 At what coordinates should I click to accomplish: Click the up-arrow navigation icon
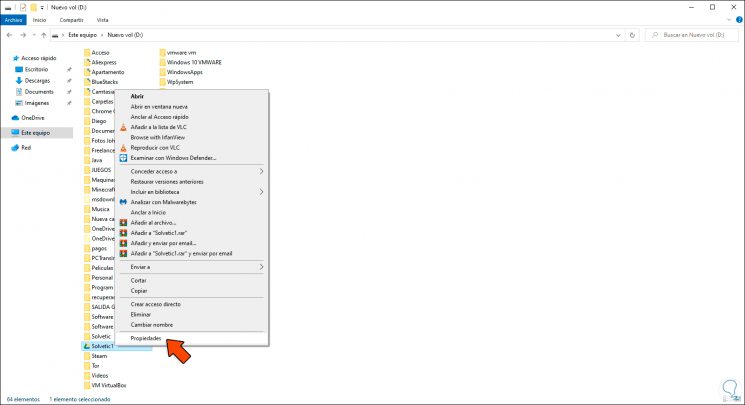44,35
